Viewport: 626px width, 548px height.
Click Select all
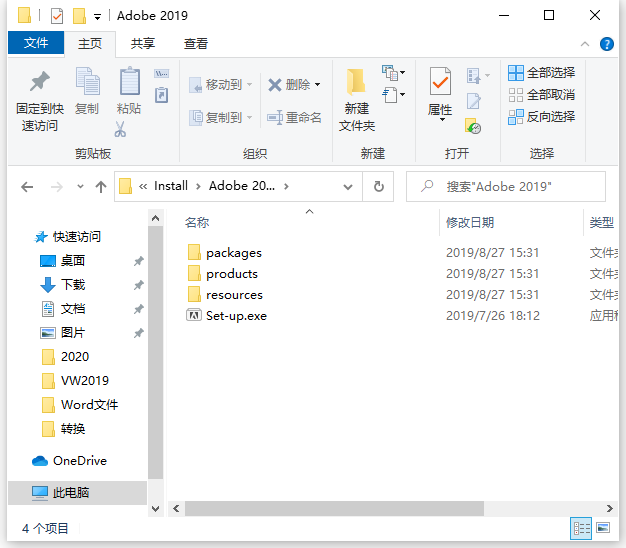point(541,73)
